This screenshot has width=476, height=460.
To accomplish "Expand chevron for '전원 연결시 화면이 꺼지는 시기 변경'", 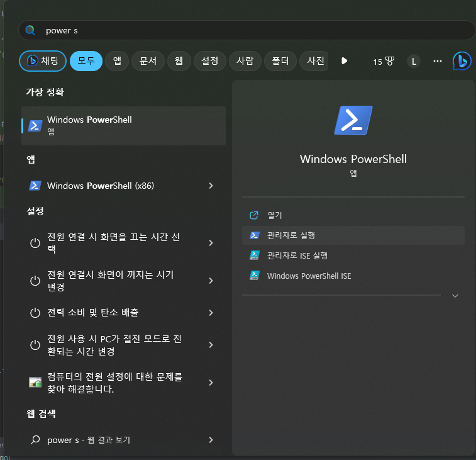I will tap(211, 281).
